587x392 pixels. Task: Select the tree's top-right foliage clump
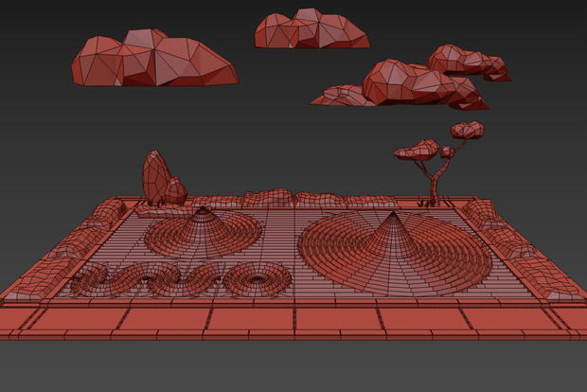[467, 130]
